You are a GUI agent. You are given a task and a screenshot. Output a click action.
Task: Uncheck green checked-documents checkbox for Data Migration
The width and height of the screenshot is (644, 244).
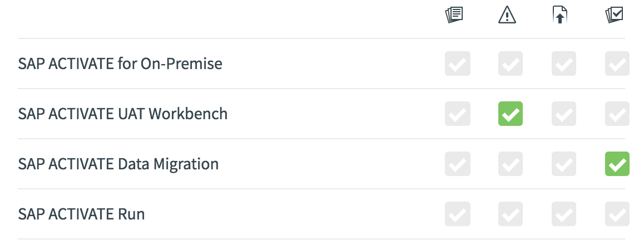[x=617, y=164]
